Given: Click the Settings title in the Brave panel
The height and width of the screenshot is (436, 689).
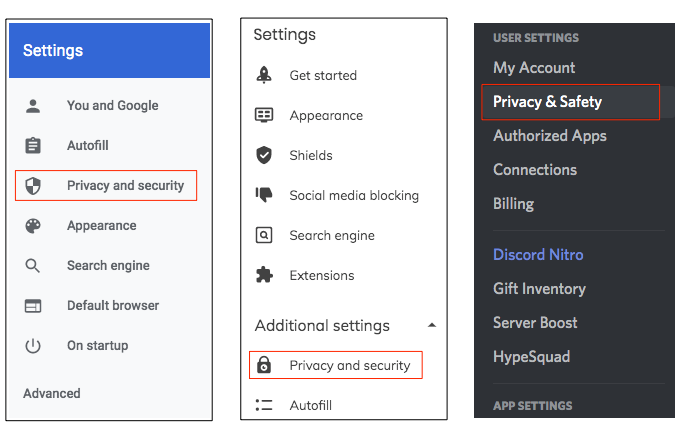Looking at the screenshot, I should [x=284, y=35].
